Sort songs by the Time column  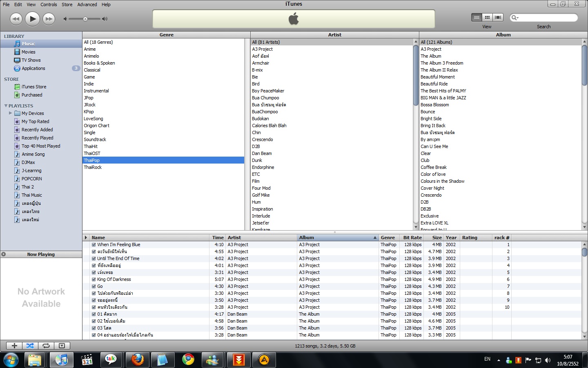tap(218, 238)
